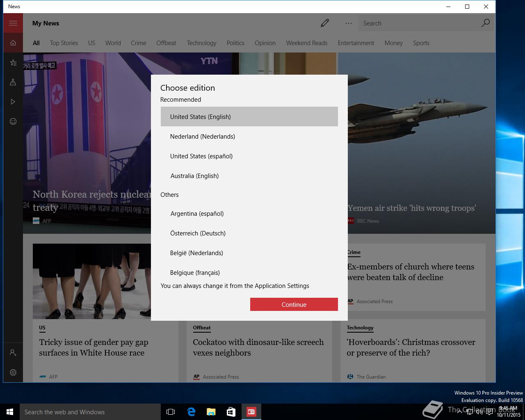
Task: Choose United States (español) edition
Action: (x=249, y=156)
